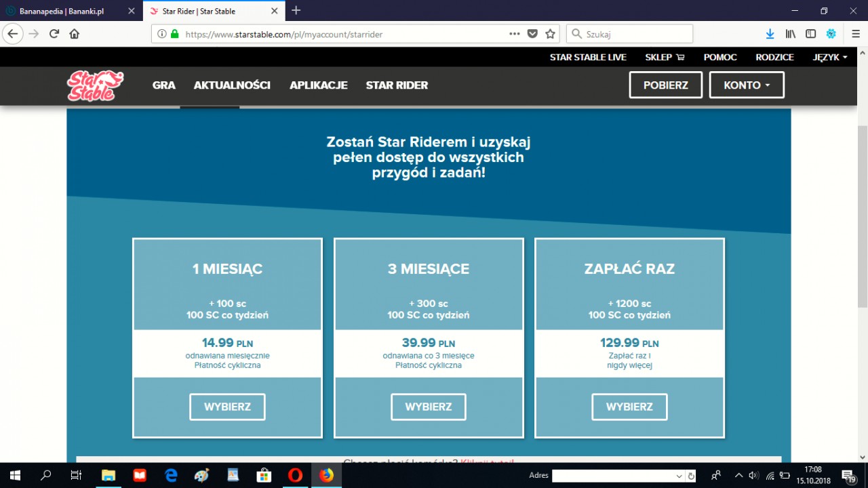Screen dimensions: 868x488
Task: Click the ZAPŁAĆ RAZ card heading
Action: 629,269
